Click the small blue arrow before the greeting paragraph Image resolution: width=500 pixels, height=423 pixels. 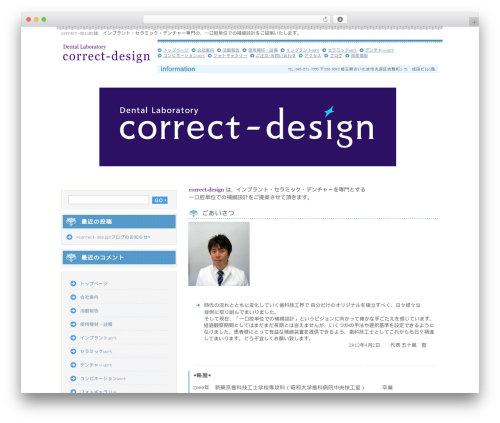198,305
